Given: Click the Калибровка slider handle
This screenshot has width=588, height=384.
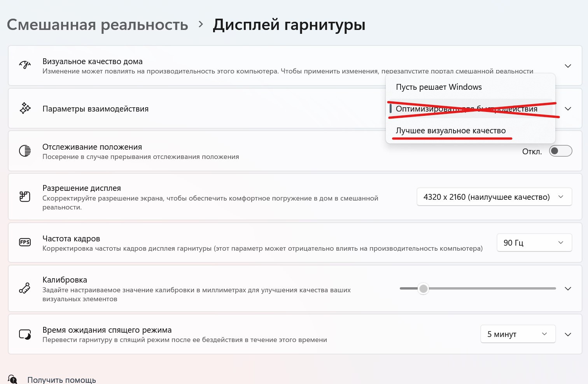Looking at the screenshot, I should [423, 288].
